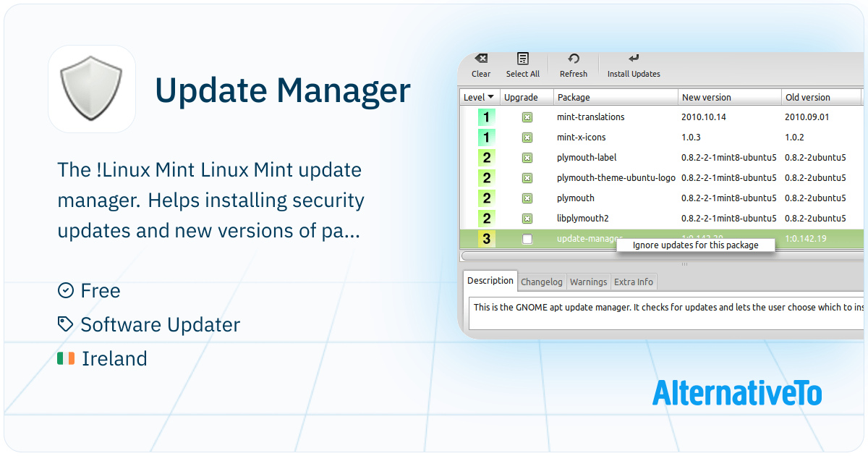Click the Clear toolbar icon

click(x=481, y=59)
